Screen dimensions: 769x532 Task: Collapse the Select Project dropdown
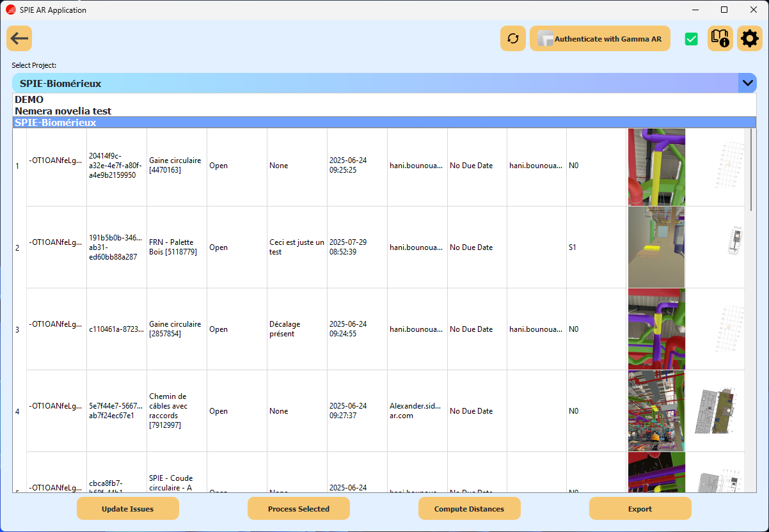[747, 82]
